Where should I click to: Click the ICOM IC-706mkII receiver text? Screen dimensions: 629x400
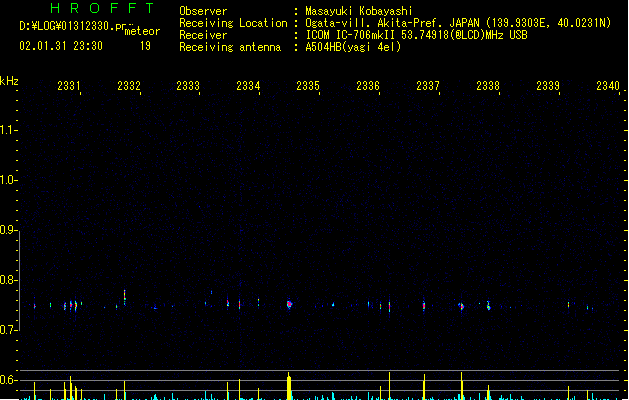[x=416, y=35]
